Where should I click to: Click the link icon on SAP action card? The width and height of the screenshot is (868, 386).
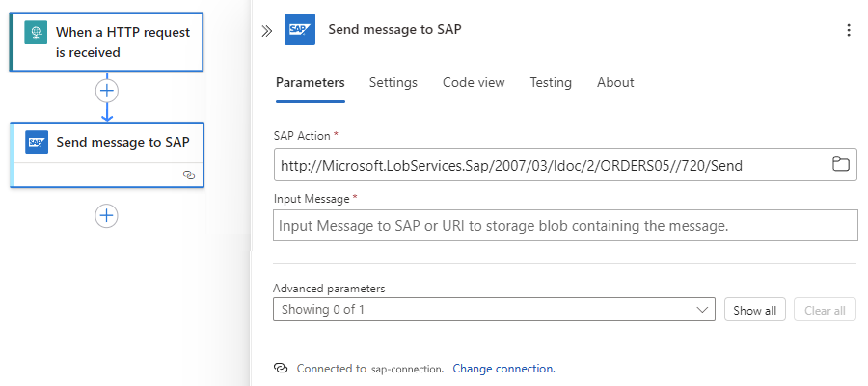tap(189, 175)
